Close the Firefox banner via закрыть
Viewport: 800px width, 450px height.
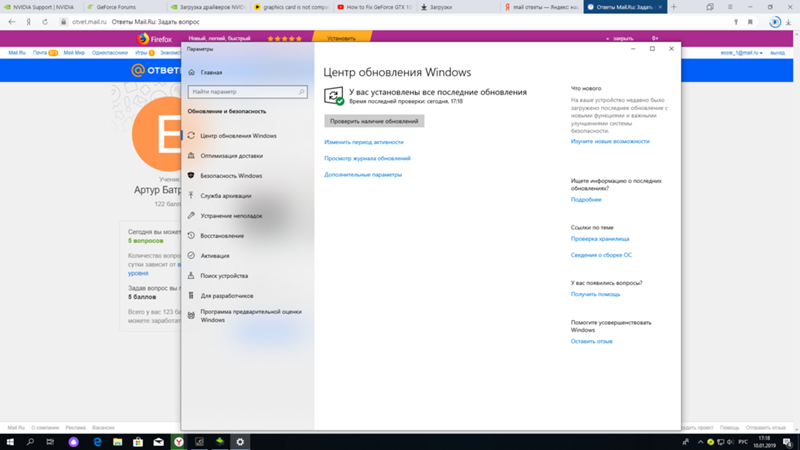[620, 38]
